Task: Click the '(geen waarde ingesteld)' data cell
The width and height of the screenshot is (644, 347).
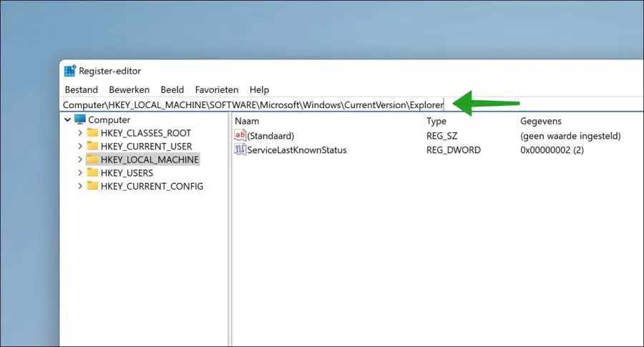Action: click(570, 136)
